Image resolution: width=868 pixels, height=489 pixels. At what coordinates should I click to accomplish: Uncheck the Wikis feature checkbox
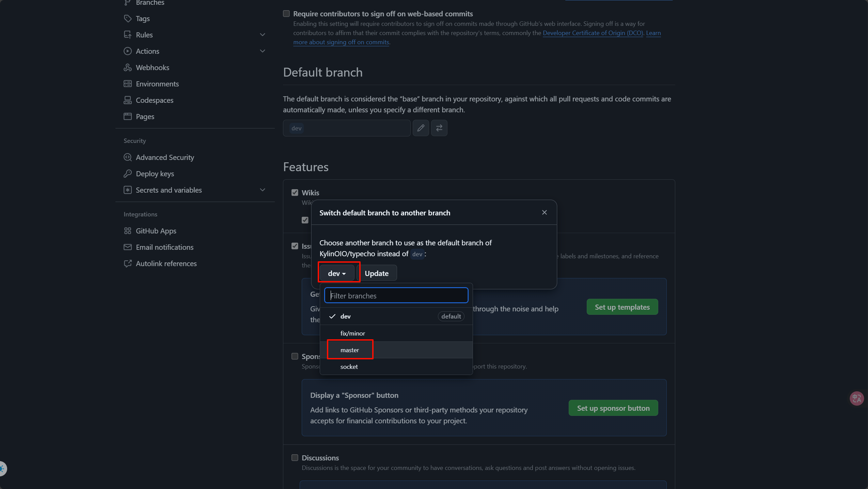pos(295,193)
